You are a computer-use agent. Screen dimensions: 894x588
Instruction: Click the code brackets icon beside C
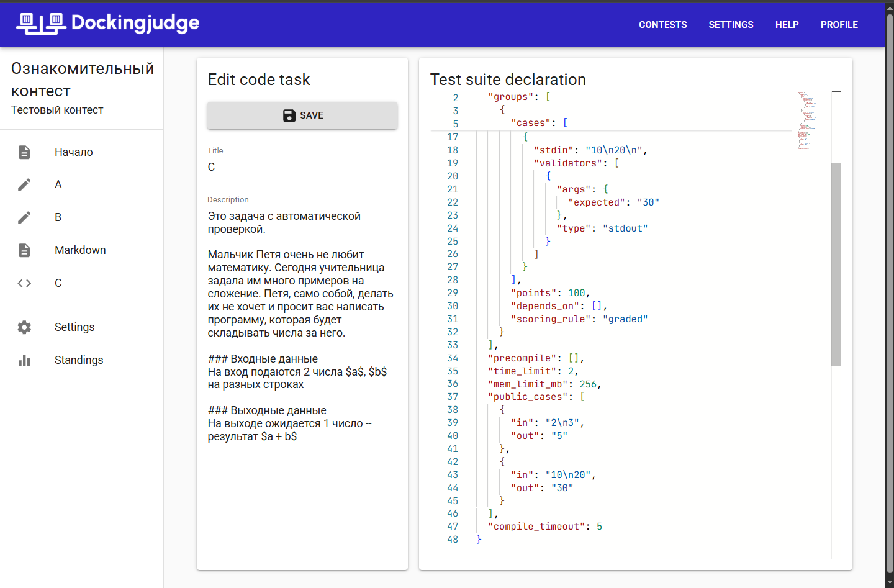[24, 283]
